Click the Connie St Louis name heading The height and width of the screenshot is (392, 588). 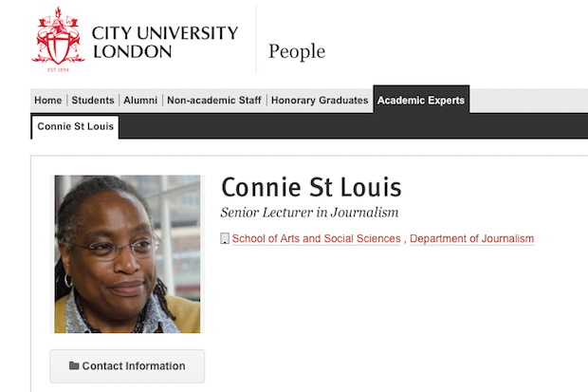pos(311,187)
